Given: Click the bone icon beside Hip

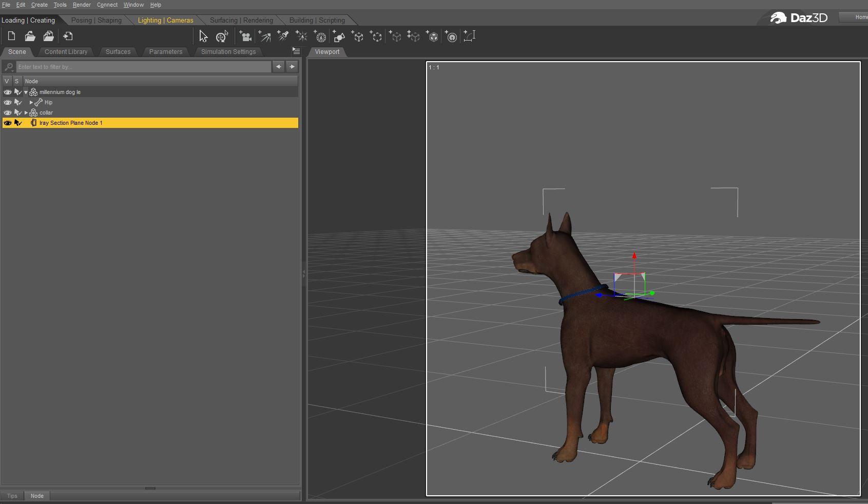Looking at the screenshot, I should [38, 102].
